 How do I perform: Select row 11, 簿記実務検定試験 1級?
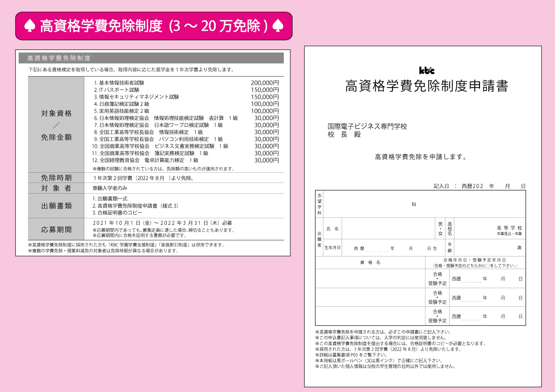point(185,153)
